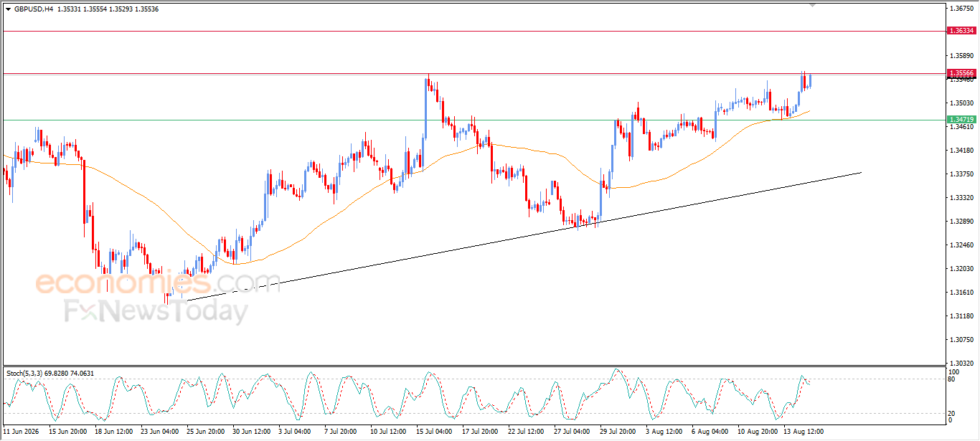The width and height of the screenshot is (980, 441).
Task: Select the green 1.34719 price label
Action: (961, 119)
